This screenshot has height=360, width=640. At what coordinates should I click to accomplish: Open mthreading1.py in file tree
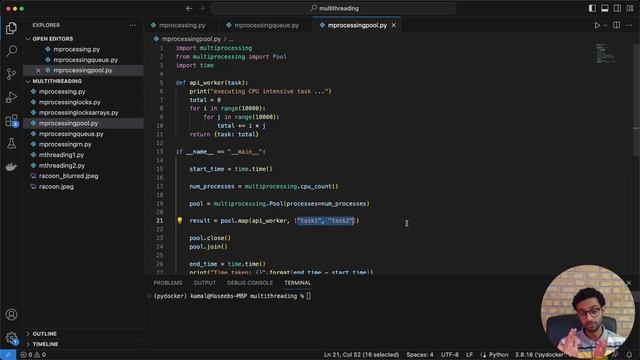pos(83,155)
